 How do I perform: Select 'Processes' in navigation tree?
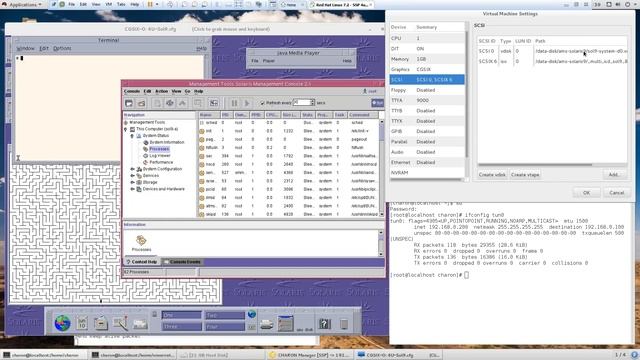pyautogui.click(x=159, y=149)
